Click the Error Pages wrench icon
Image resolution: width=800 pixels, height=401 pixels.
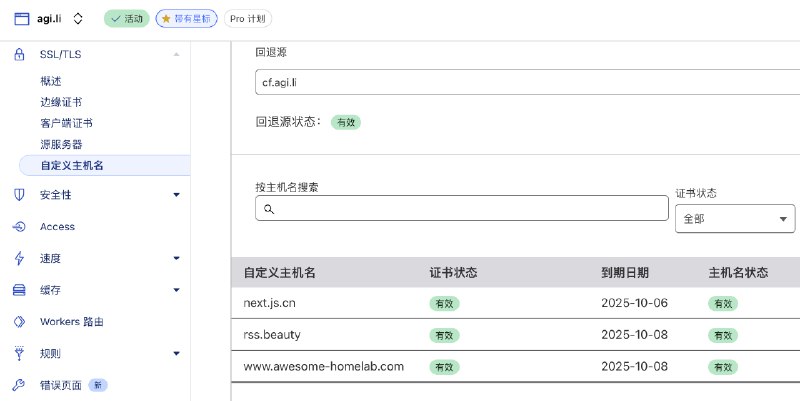19,385
